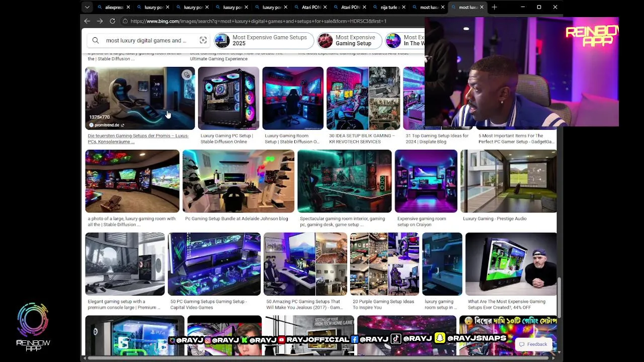Open the browser tab search dropdown

[x=87, y=7]
